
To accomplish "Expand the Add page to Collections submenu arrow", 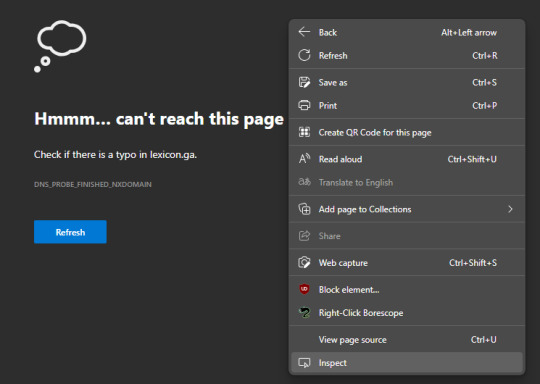I will click(510, 209).
